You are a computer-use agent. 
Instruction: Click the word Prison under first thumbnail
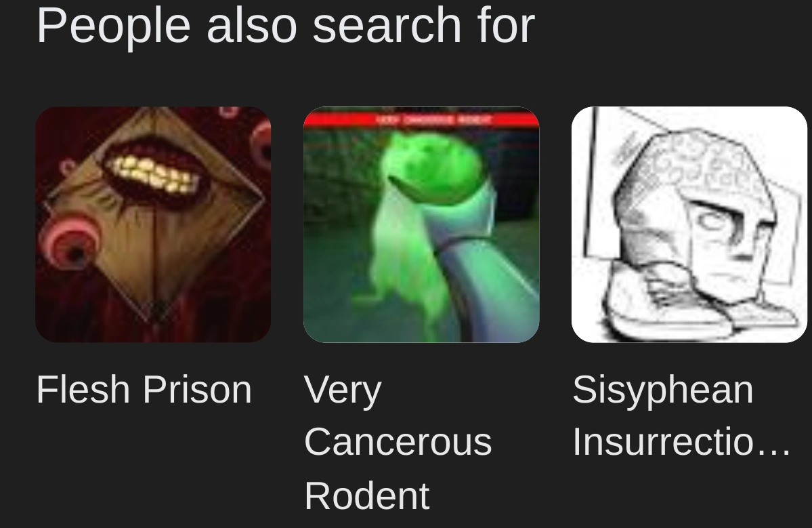197,390
